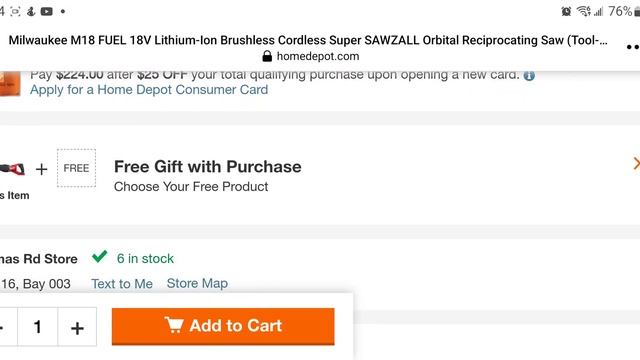
Task: Open Choose Your Free Product section
Action: (x=191, y=187)
